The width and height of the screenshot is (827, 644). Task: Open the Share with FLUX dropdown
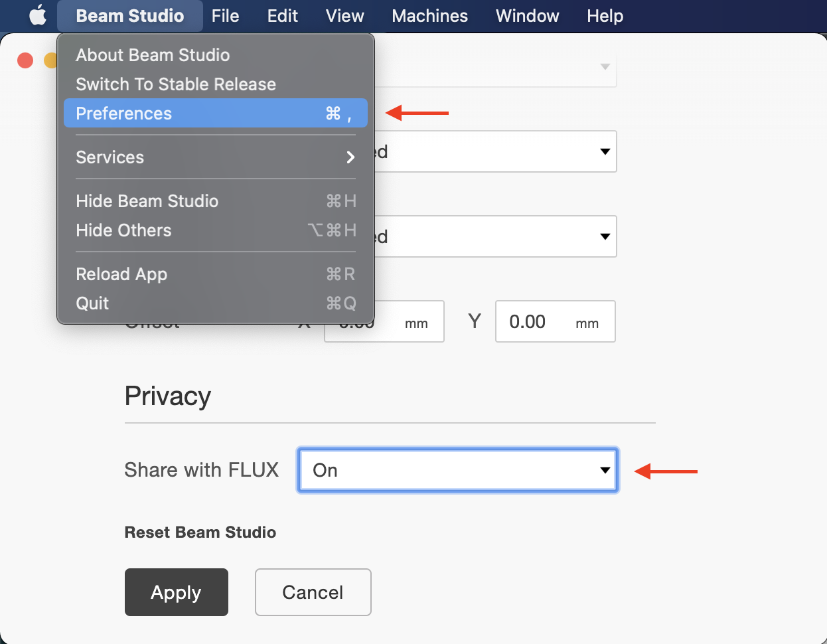[458, 470]
